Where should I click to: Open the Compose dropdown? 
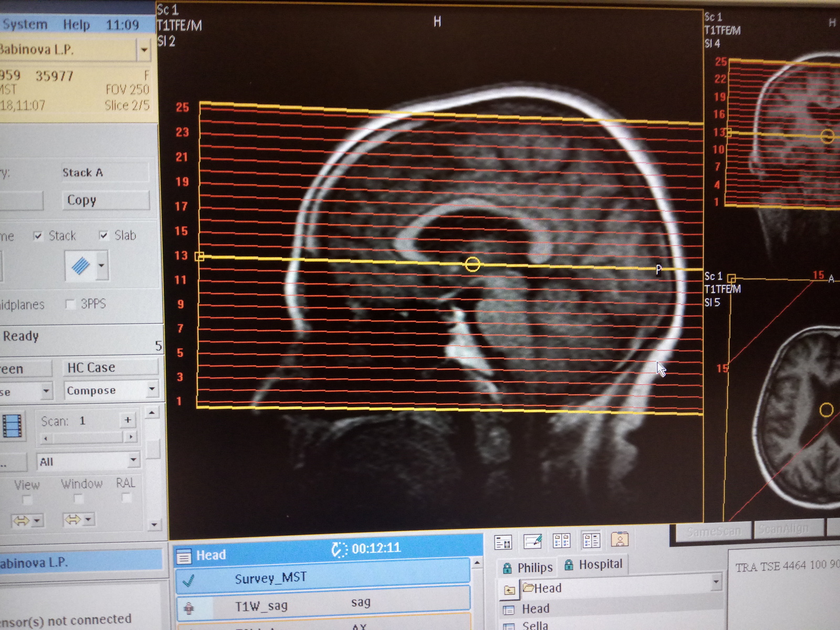click(x=152, y=390)
